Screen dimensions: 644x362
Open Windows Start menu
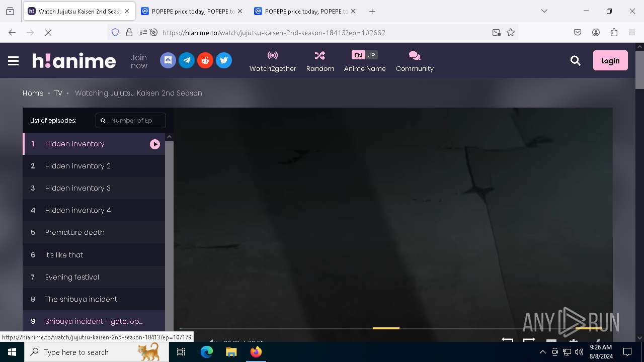[x=12, y=352]
